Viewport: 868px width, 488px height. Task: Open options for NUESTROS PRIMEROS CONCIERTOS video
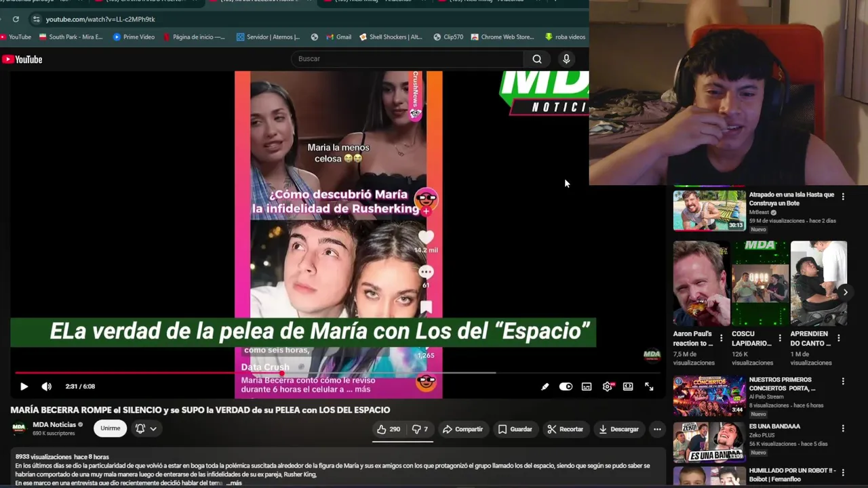(843, 382)
